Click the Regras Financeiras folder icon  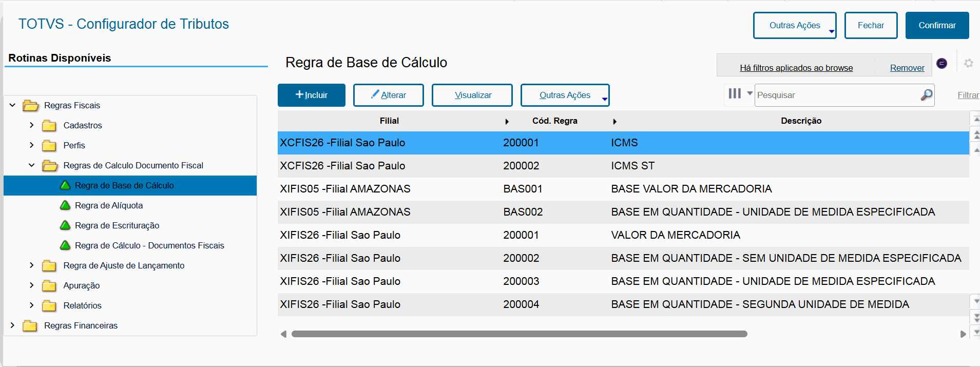[30, 326]
